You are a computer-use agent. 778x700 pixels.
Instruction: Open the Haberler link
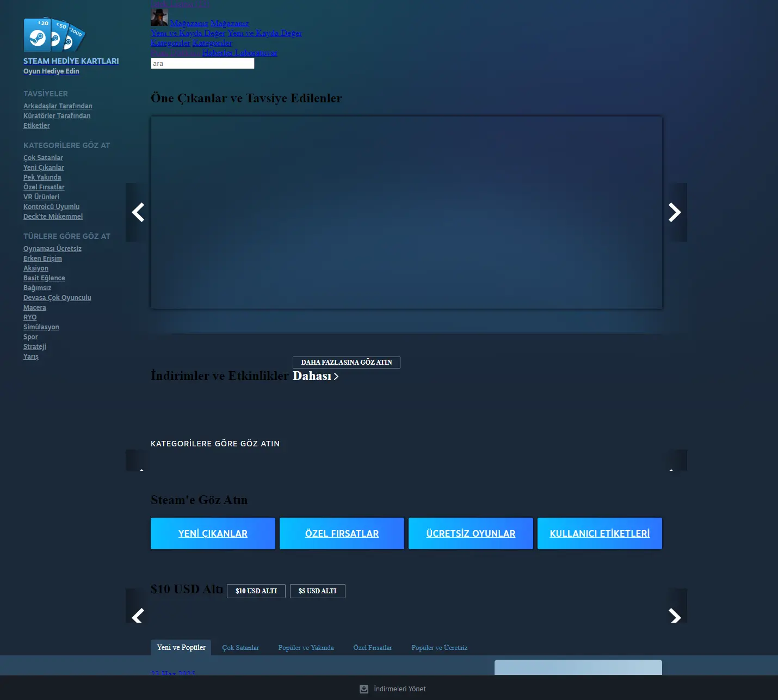tap(218, 53)
